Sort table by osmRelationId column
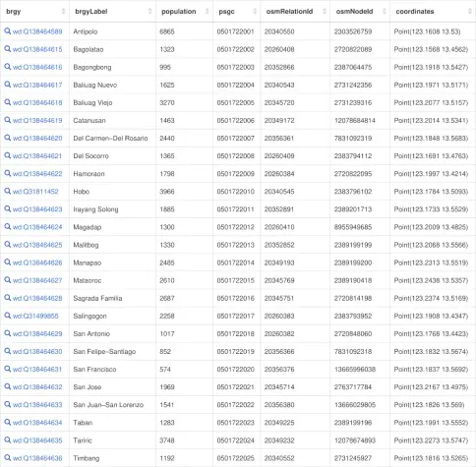Image resolution: width=476 pixels, height=467 pixels. 325,12
